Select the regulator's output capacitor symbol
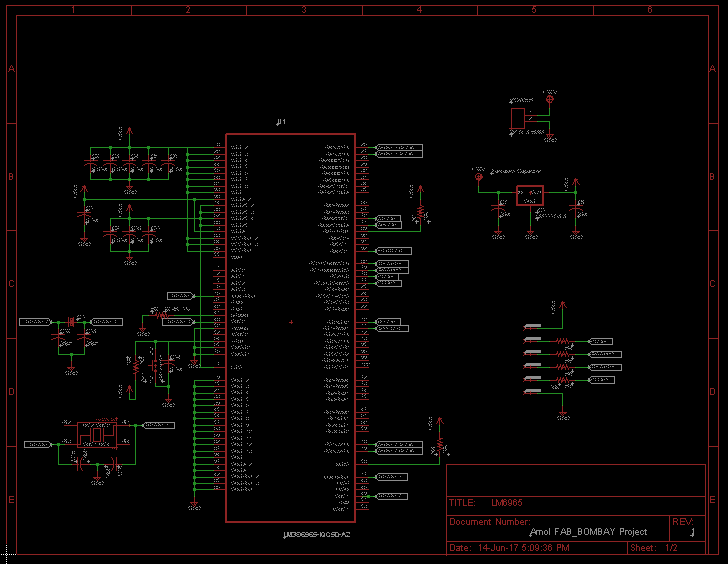The image size is (728, 564). tap(576, 208)
